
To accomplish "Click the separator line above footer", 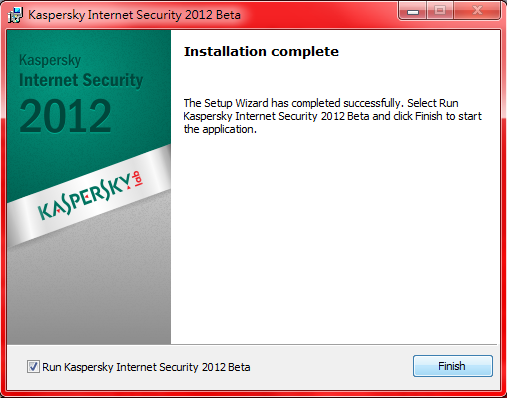I will coord(333,344).
